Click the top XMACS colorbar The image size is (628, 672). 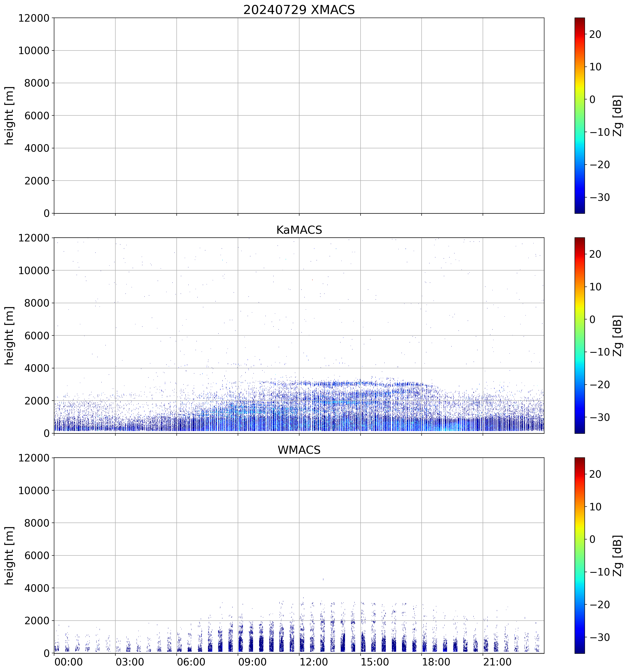pos(579,115)
